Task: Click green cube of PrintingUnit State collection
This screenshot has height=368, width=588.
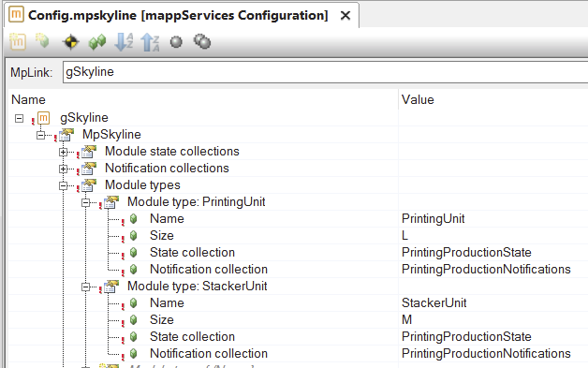Action: click(134, 253)
